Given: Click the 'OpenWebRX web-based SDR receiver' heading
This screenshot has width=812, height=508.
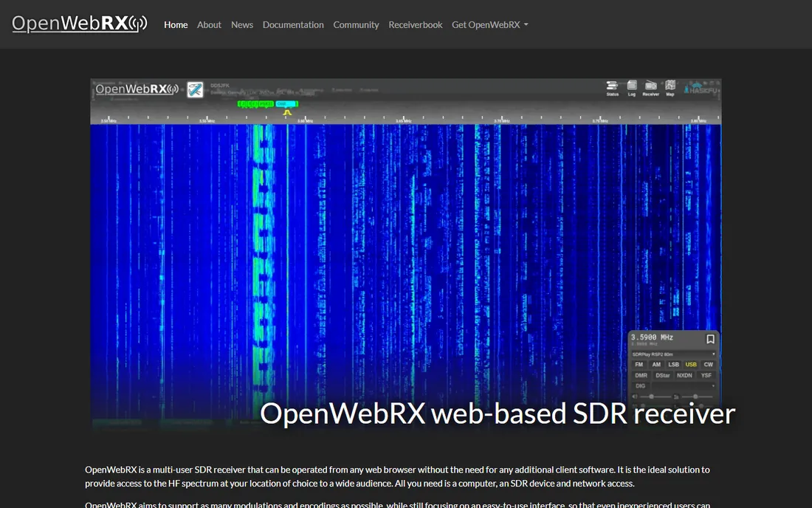Looking at the screenshot, I should (497, 413).
